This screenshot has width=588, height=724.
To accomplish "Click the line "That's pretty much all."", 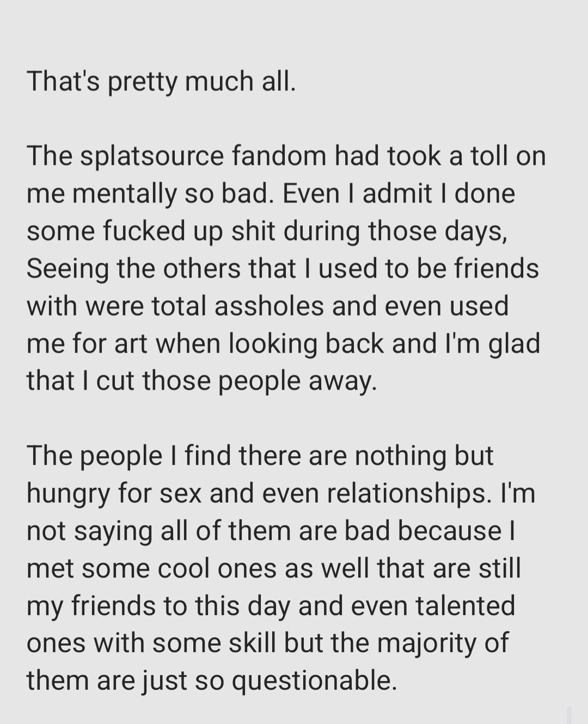I will [161, 82].
